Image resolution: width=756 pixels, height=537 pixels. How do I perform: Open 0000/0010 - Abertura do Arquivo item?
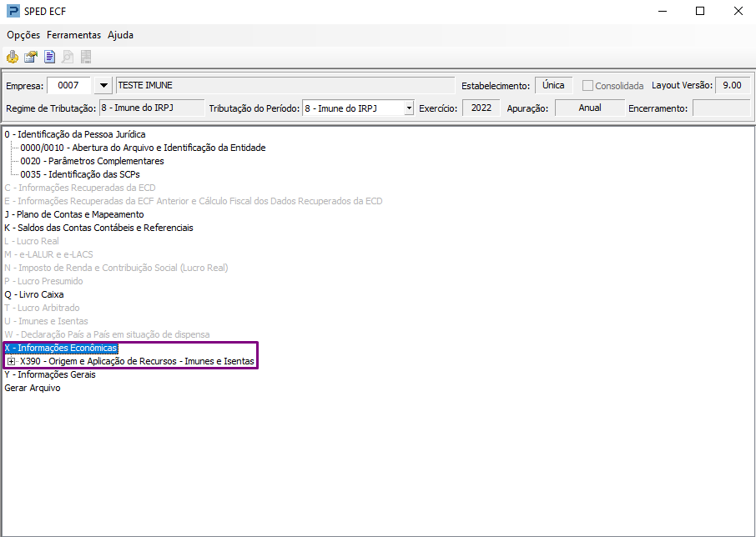click(143, 148)
